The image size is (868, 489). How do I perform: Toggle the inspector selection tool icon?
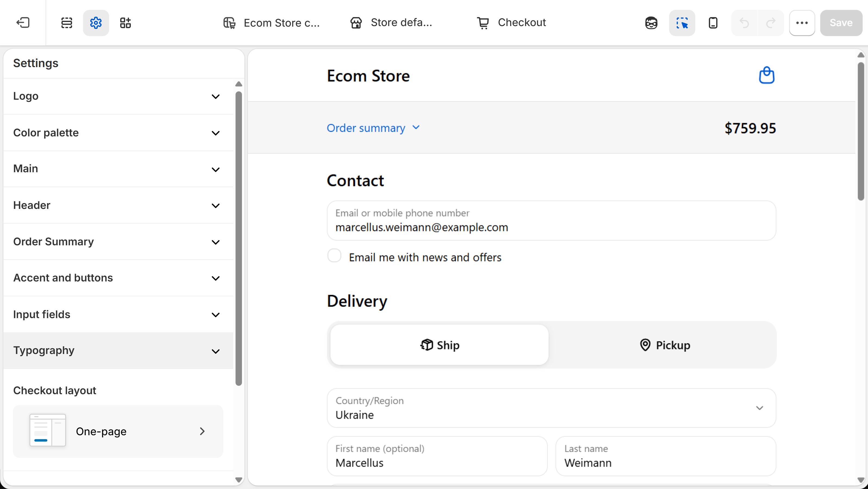pyautogui.click(x=682, y=23)
